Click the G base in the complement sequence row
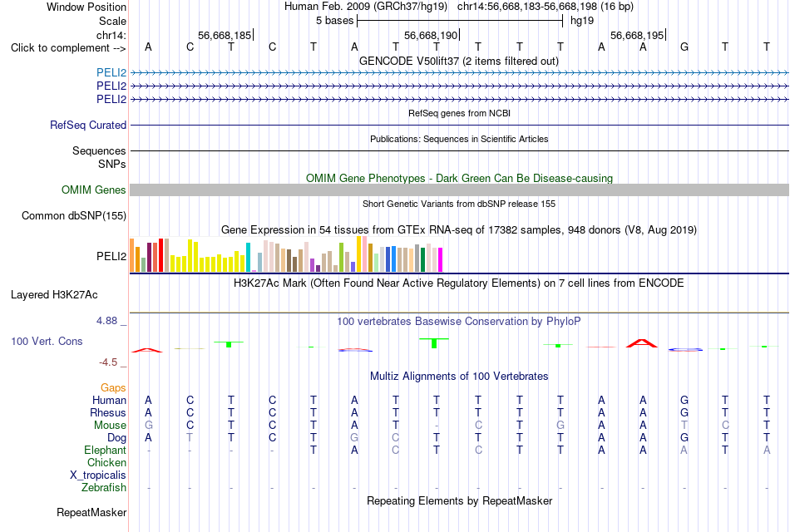Image resolution: width=790 pixels, height=532 pixels. pyautogui.click(x=684, y=47)
